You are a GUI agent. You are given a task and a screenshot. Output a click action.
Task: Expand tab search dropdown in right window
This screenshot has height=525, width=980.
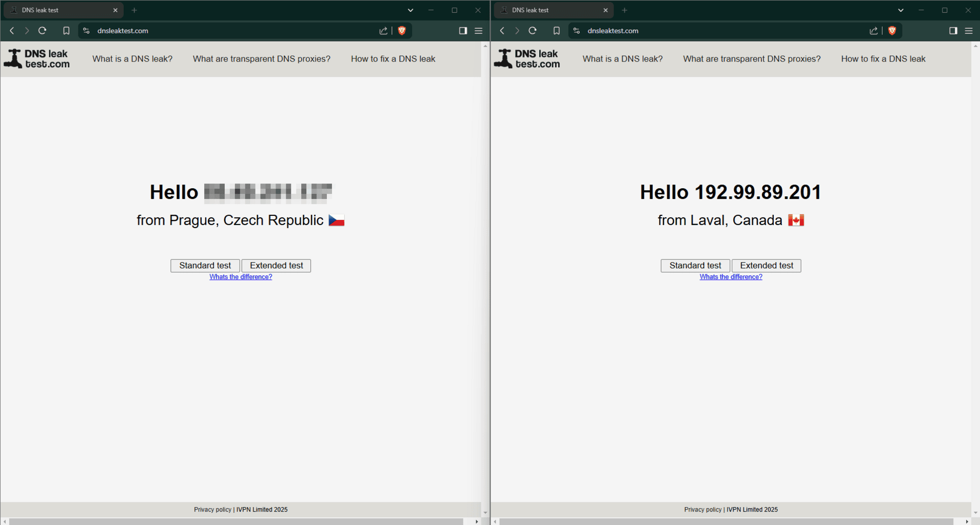click(x=900, y=10)
